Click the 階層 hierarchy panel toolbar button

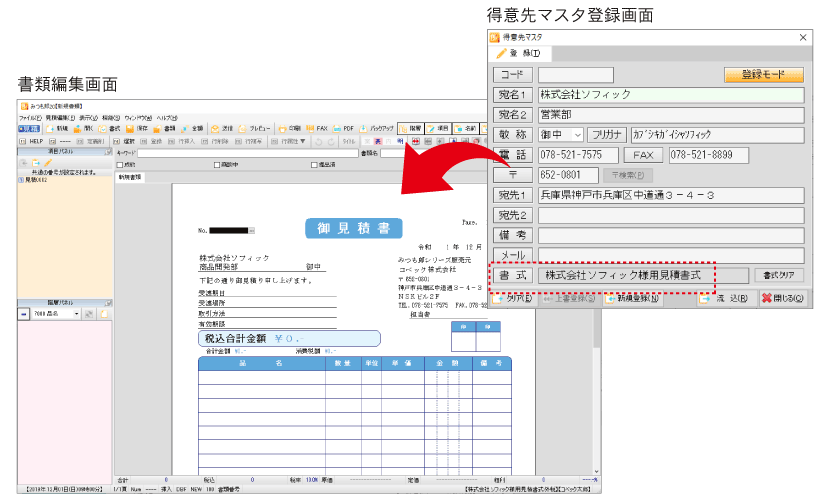click(x=410, y=129)
